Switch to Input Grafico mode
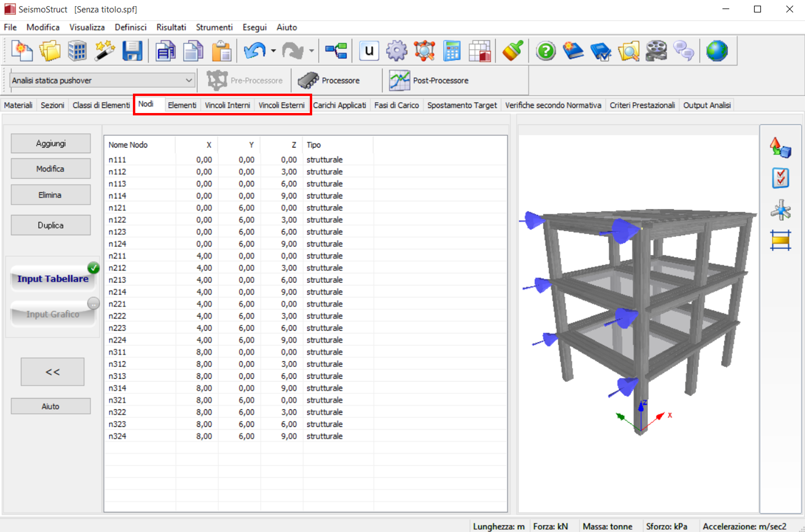The height and width of the screenshot is (532, 805). point(52,314)
